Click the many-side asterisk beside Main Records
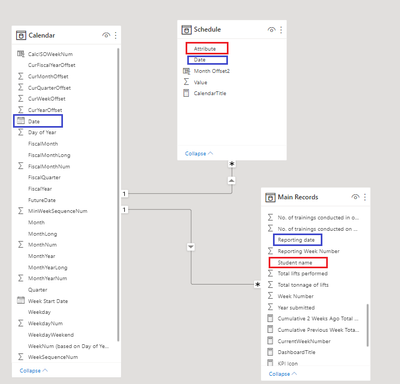 [x=257, y=284]
